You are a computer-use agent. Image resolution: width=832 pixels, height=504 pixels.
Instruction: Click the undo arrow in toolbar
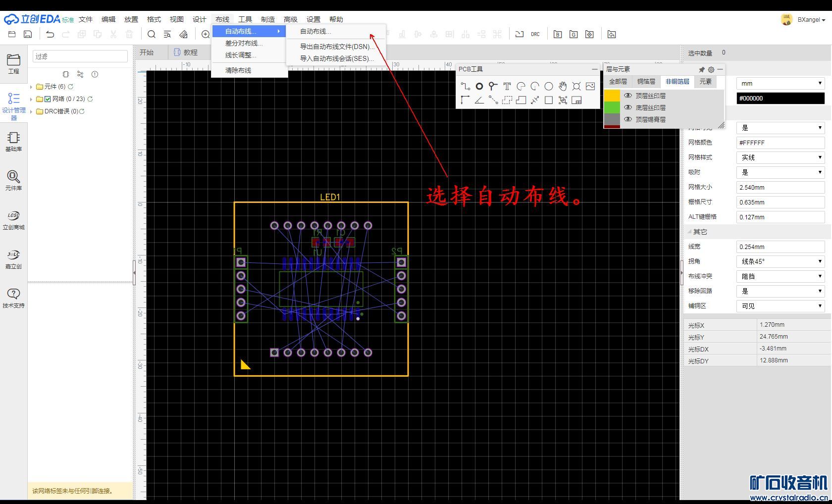tap(50, 34)
